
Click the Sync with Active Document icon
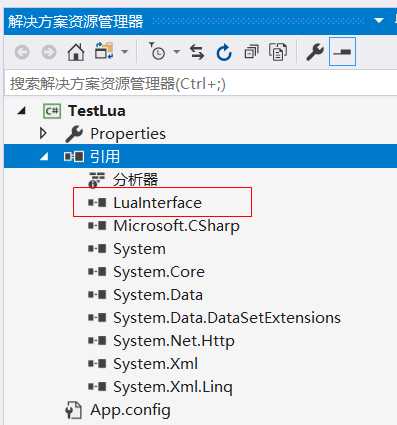point(197,52)
